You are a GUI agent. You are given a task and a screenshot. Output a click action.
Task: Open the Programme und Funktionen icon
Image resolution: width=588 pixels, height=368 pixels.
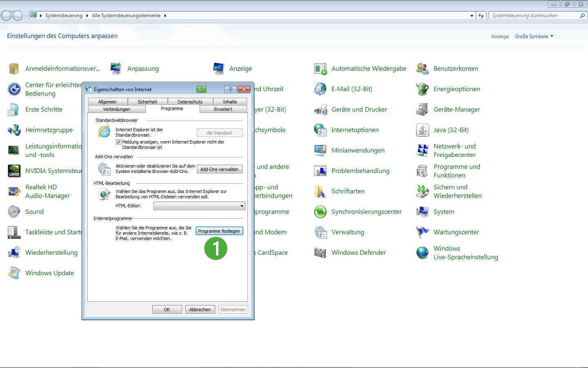422,171
